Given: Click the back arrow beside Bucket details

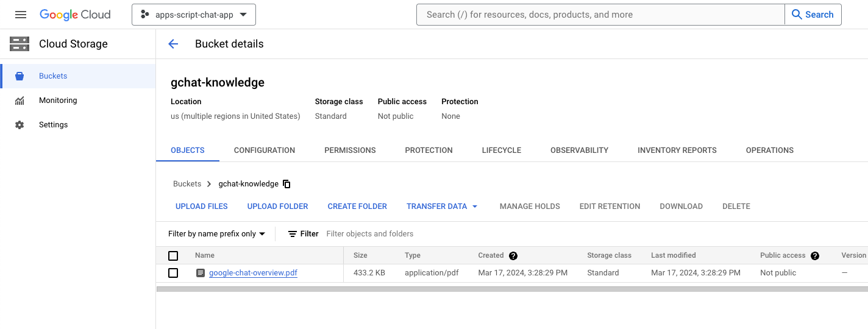Looking at the screenshot, I should tap(173, 44).
